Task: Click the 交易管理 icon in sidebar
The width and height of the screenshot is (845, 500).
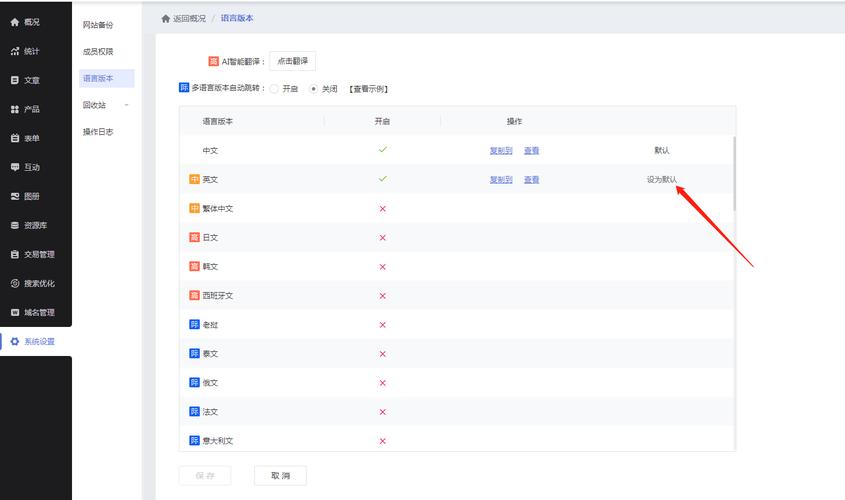Action: click(14, 254)
